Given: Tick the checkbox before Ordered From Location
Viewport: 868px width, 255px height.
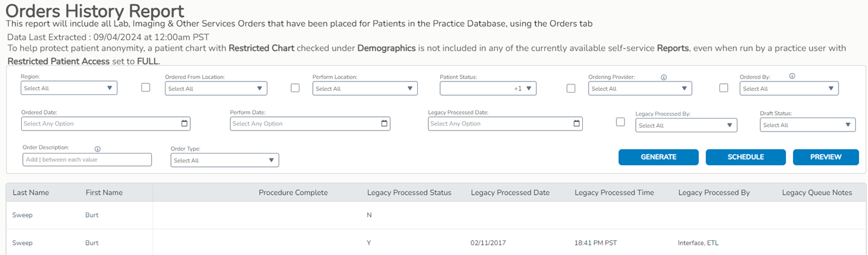Looking at the screenshot, I should tap(146, 87).
